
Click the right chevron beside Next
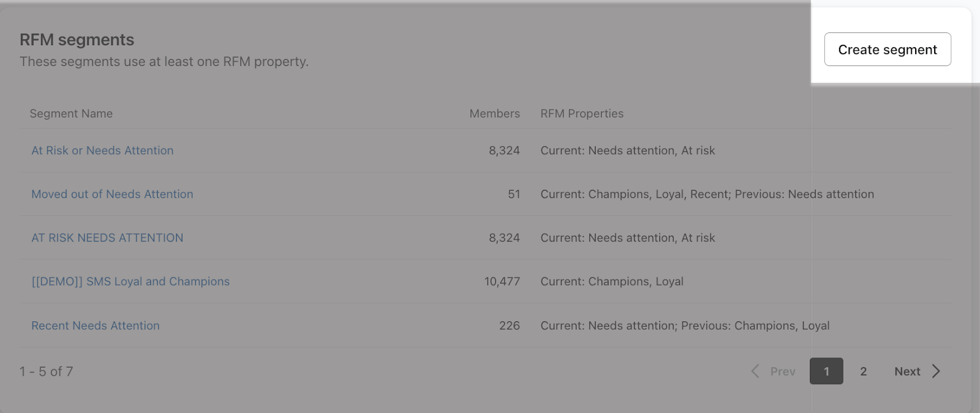coord(936,371)
